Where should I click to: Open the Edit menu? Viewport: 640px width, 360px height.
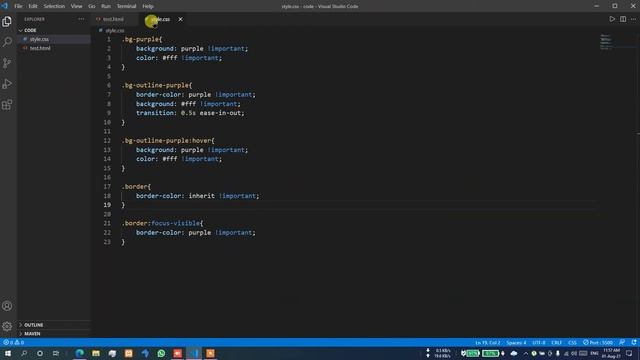click(x=33, y=6)
